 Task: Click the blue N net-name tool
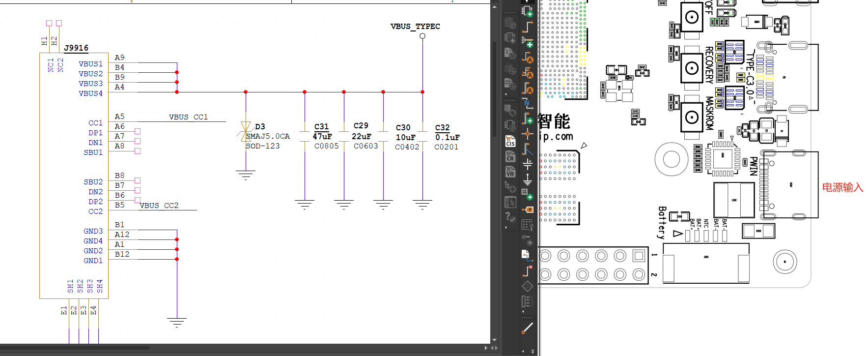[527, 103]
